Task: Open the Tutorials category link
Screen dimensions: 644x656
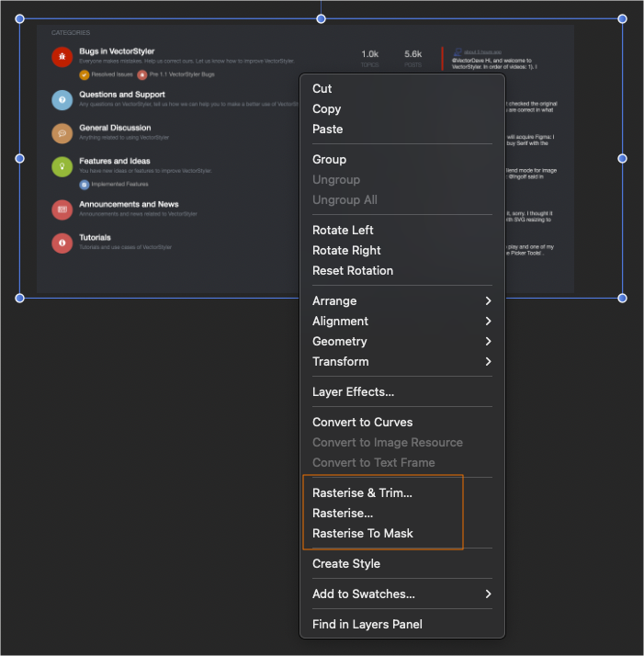Action: pos(95,238)
